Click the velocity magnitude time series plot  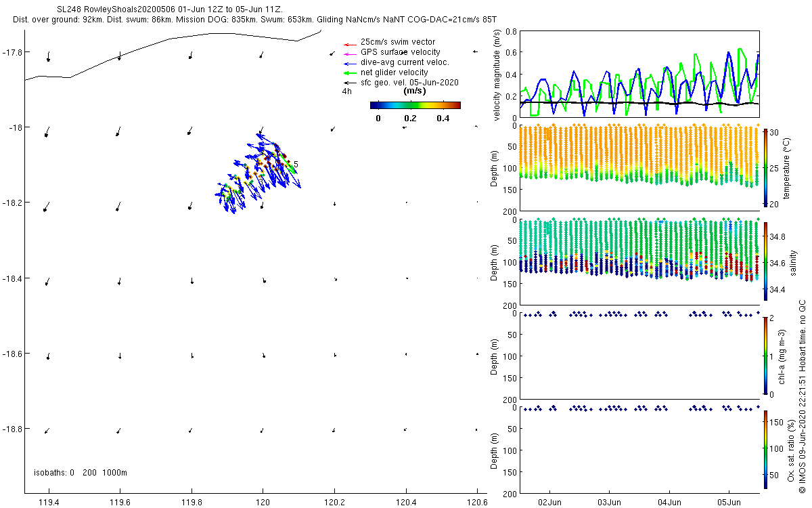tap(639, 75)
